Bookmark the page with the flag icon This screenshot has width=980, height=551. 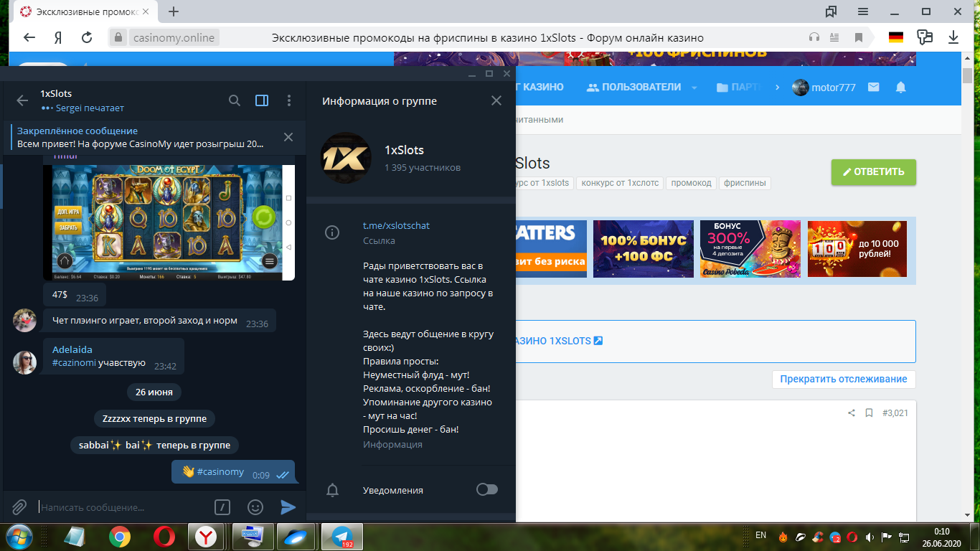coord(858,37)
